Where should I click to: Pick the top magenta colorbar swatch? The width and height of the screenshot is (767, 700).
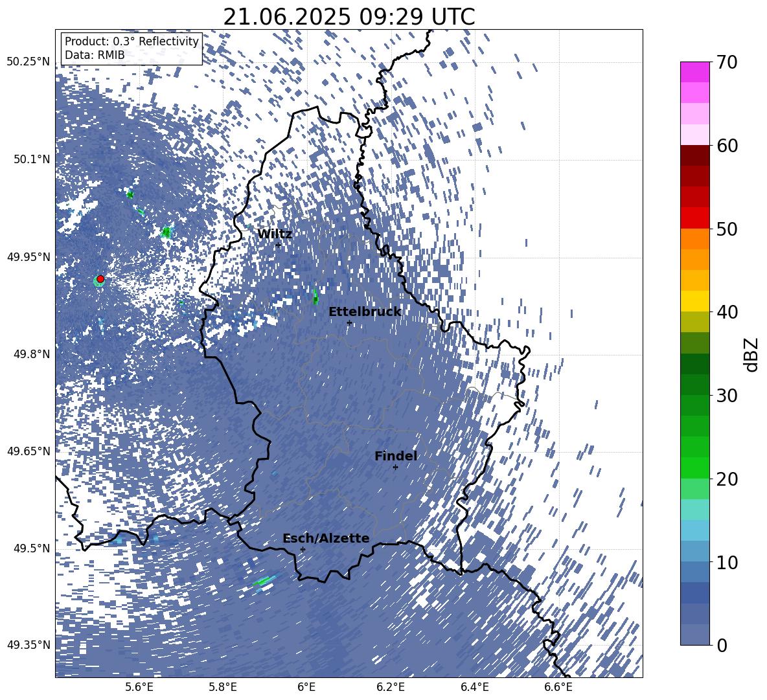pos(694,73)
